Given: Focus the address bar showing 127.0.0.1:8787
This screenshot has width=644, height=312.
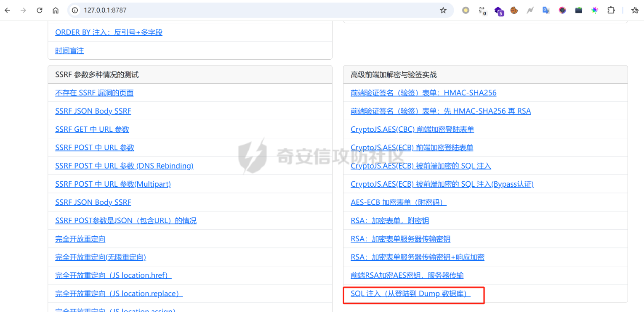Looking at the screenshot, I should pyautogui.click(x=260, y=11).
